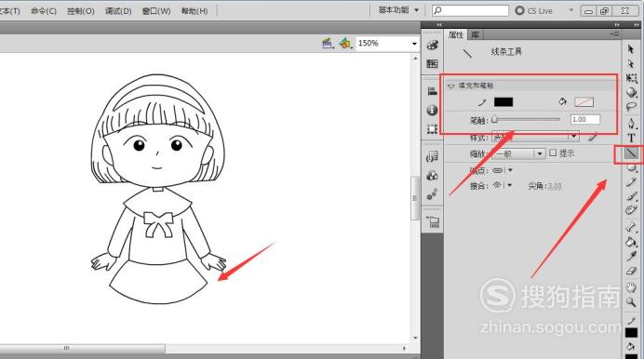This screenshot has height=359, width=644.
Task: Select the Lasso tool
Action: (x=631, y=107)
